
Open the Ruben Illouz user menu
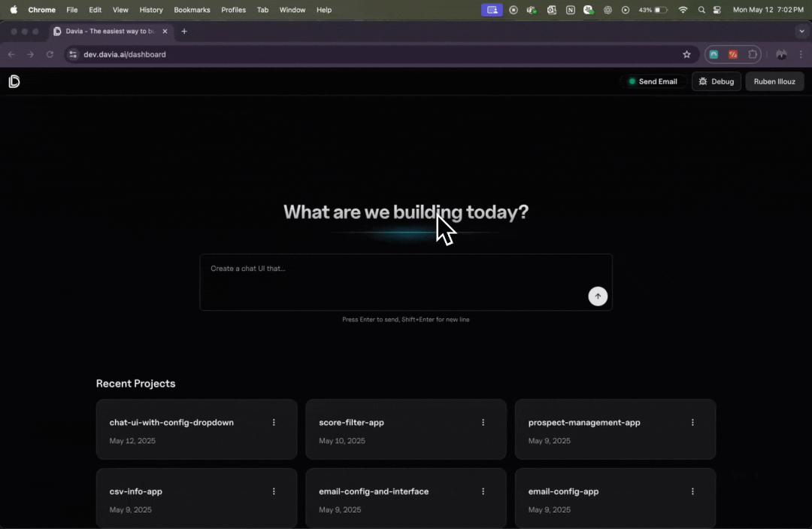[x=774, y=81]
